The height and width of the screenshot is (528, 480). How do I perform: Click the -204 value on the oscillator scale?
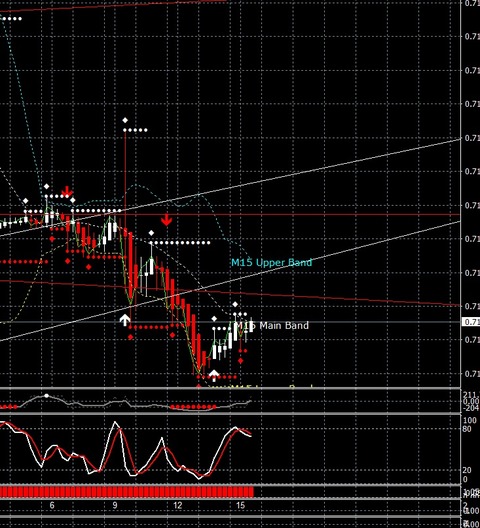(471, 408)
